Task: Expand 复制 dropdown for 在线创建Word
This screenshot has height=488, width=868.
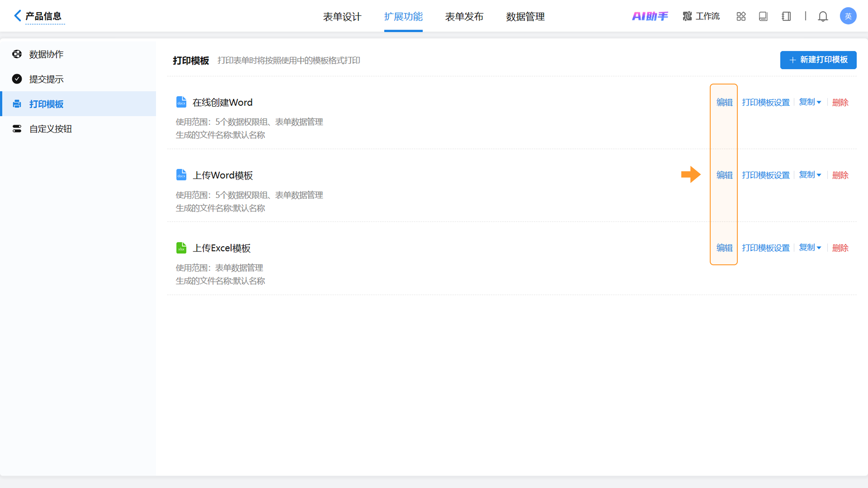Action: point(810,102)
